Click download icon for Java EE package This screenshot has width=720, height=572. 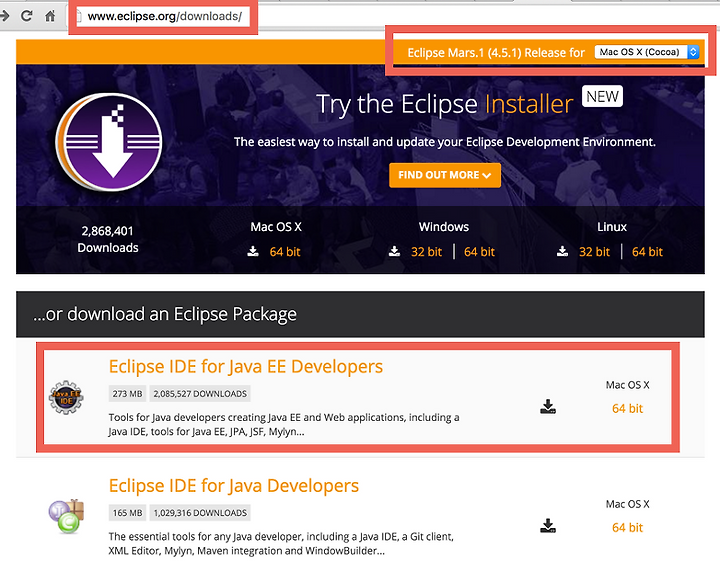click(x=548, y=406)
